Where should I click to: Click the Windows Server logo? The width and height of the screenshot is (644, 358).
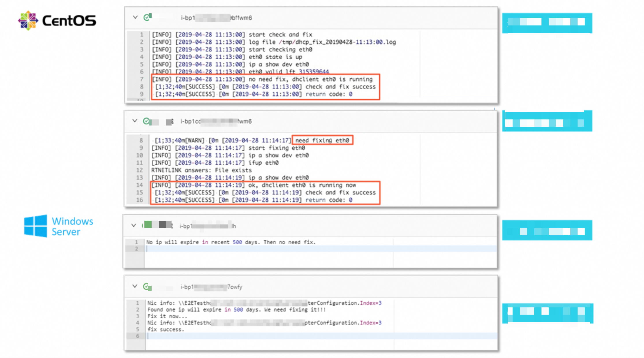pyautogui.click(x=59, y=226)
